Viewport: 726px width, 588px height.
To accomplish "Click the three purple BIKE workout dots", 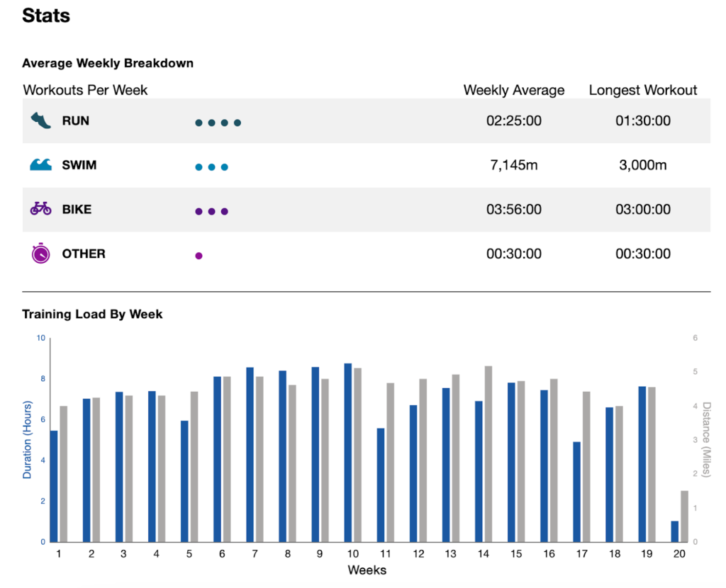I will coord(211,211).
